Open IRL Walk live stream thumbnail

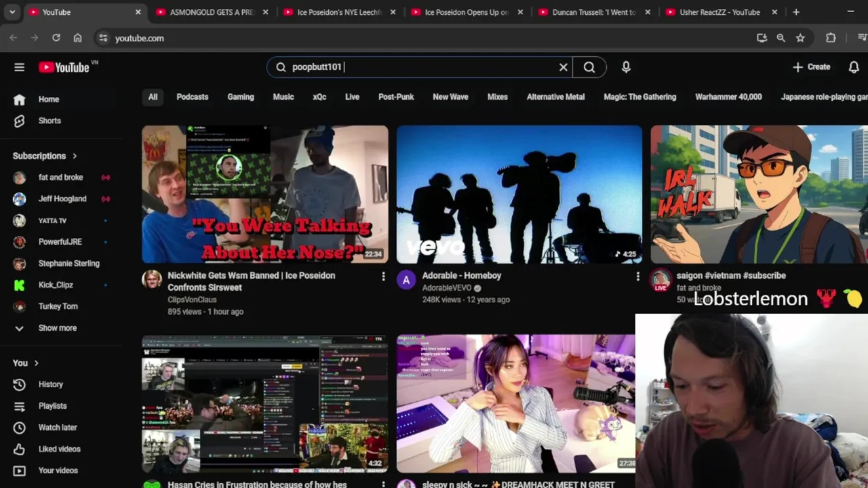(x=759, y=195)
